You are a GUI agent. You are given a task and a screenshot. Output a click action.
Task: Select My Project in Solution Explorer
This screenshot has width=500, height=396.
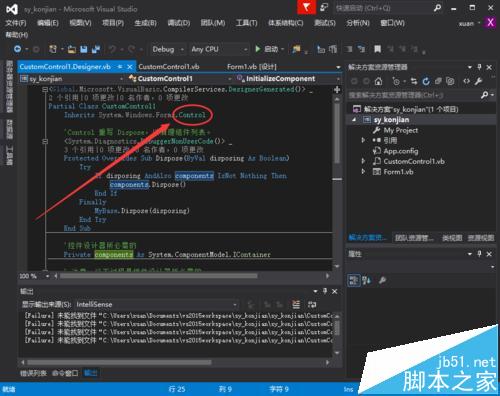coord(400,130)
